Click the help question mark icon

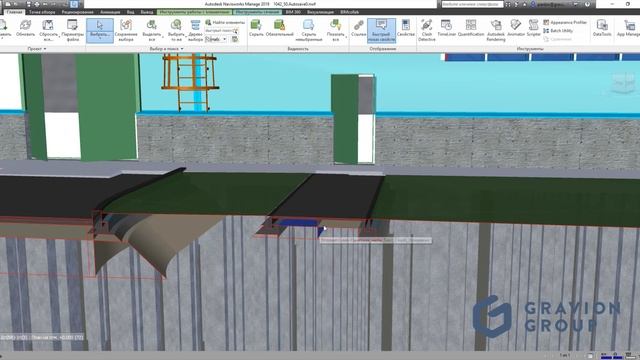tap(587, 4)
